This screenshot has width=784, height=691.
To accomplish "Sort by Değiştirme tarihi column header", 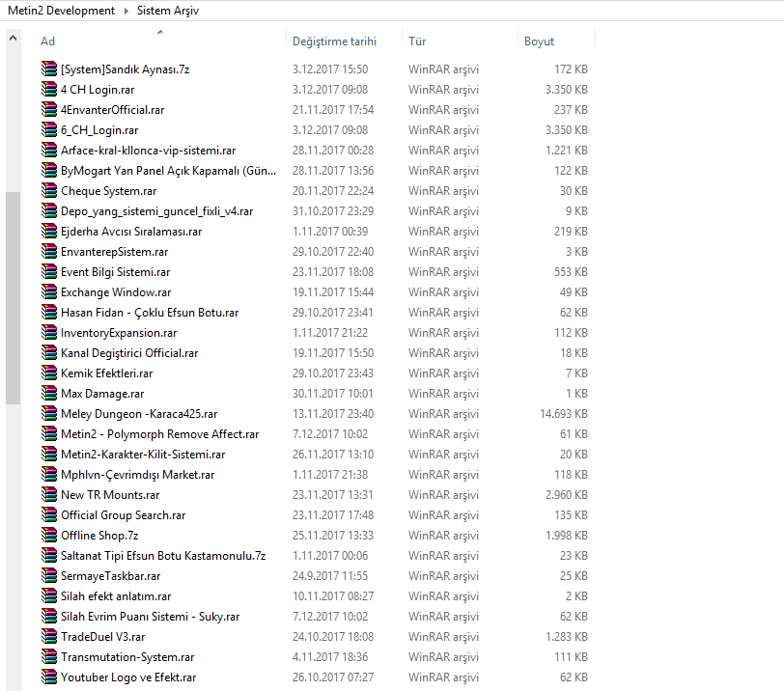I will click(x=334, y=41).
